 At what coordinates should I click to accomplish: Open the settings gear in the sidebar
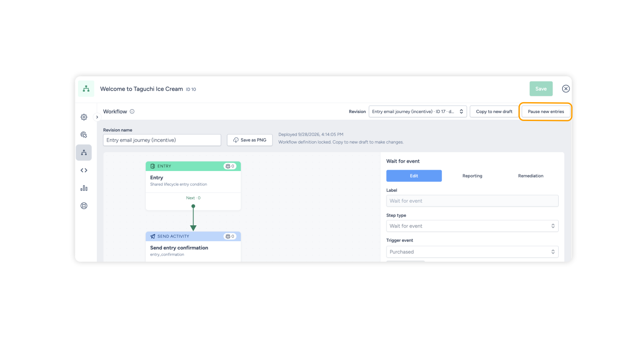coord(84,117)
